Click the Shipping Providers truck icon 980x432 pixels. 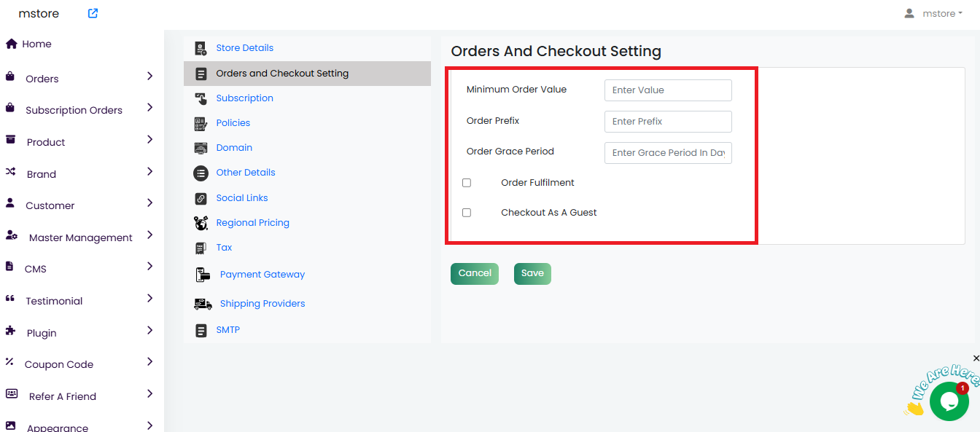point(203,304)
